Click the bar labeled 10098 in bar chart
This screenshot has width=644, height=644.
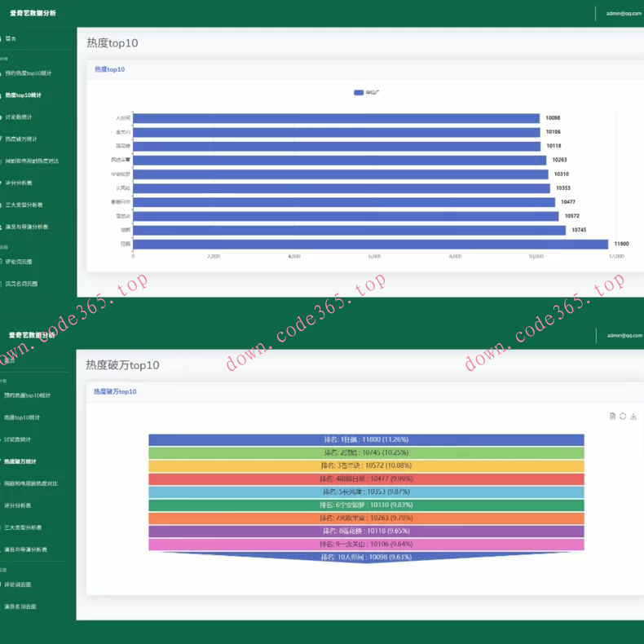pyautogui.click(x=337, y=118)
